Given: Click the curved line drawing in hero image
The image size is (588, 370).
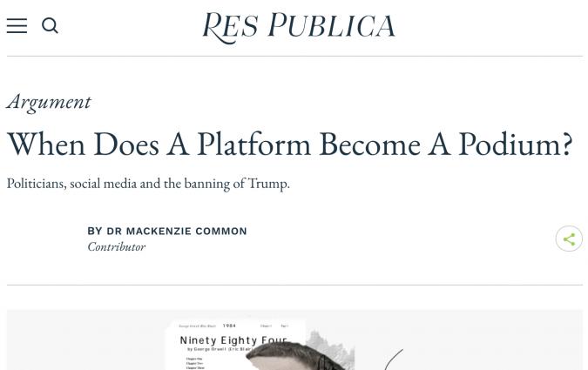Looking at the screenshot, I should click(394, 358).
